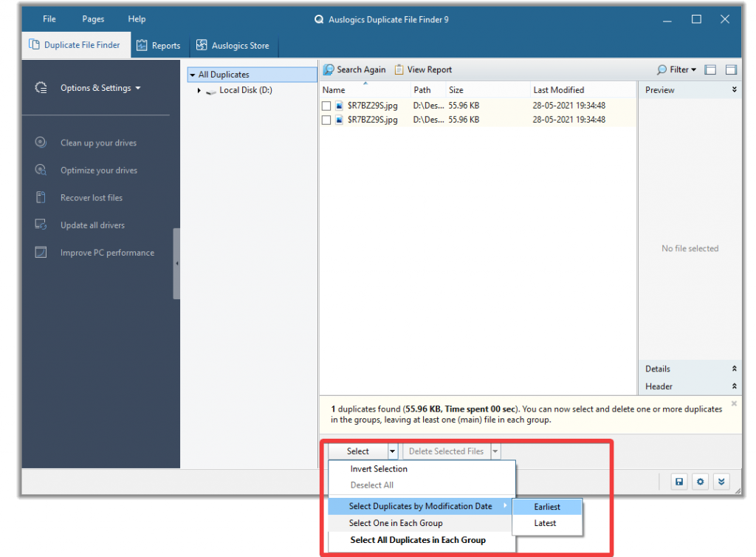Toggle the left panel layout icon
The height and width of the screenshot is (557, 756).
pos(710,69)
